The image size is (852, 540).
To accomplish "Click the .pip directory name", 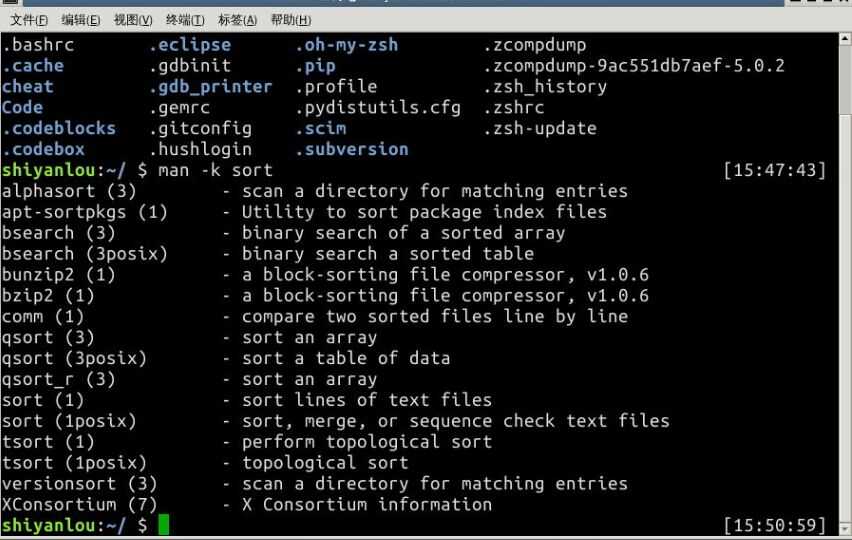I will 316,66.
